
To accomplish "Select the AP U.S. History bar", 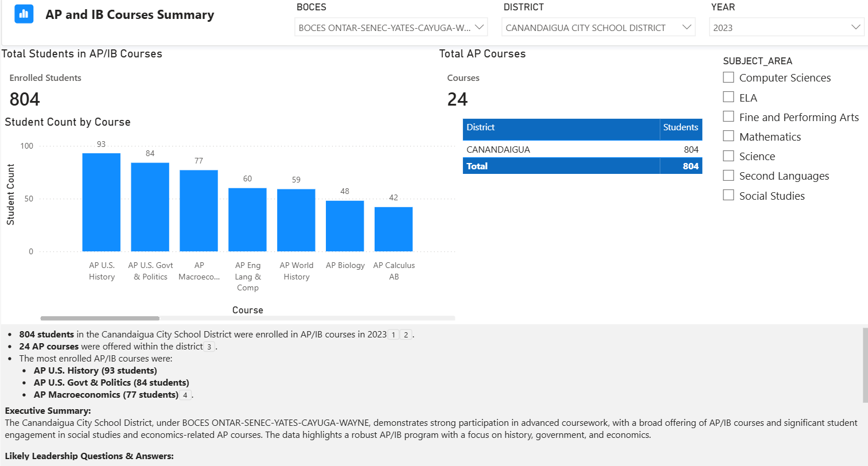I will point(102,202).
